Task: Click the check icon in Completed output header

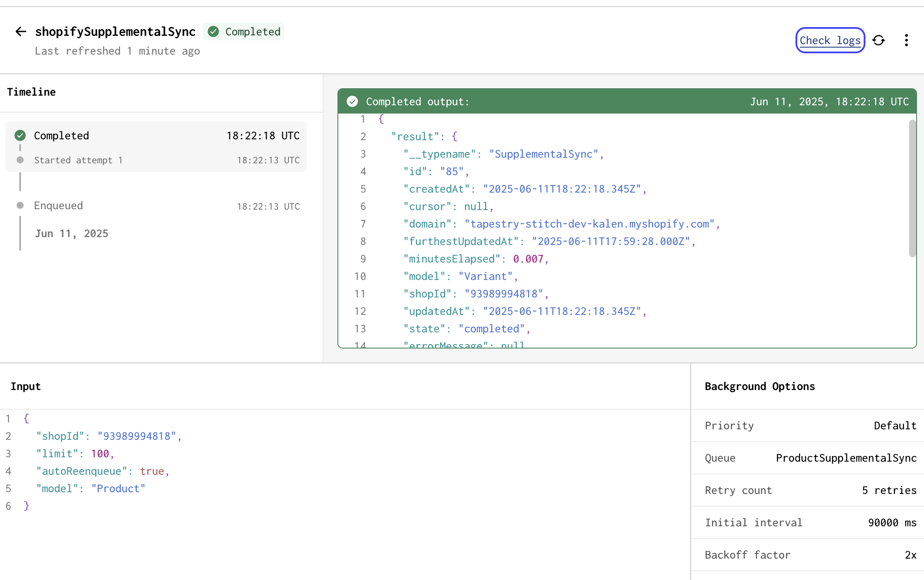Action: point(352,101)
